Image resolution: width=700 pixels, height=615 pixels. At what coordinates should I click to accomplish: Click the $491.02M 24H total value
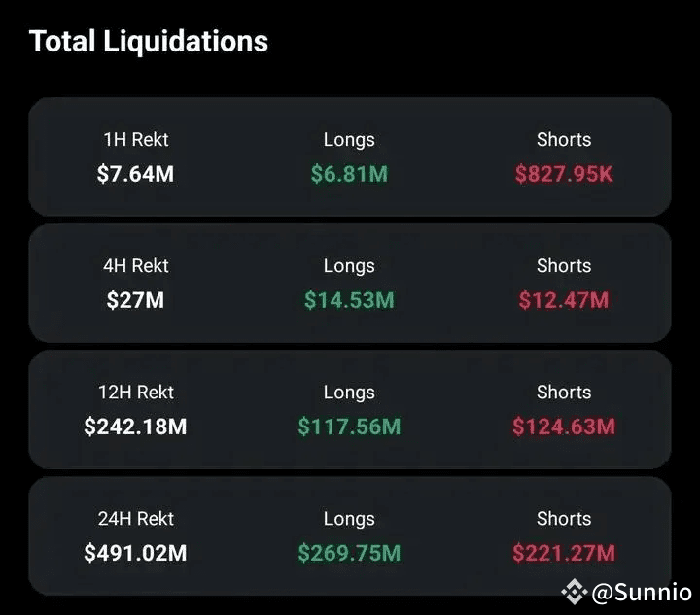135,553
